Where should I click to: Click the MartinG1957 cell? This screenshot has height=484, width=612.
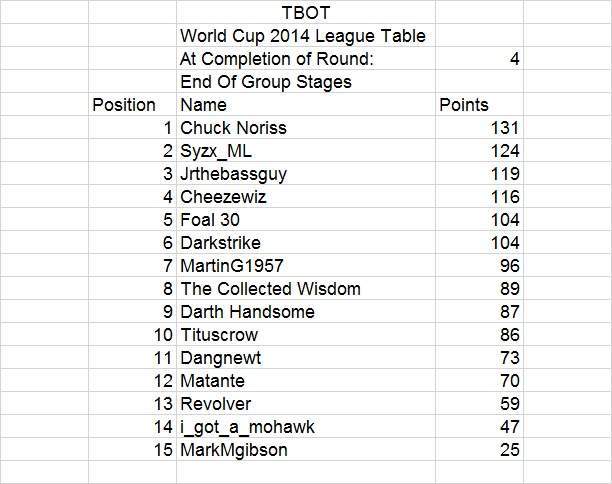pos(306,265)
